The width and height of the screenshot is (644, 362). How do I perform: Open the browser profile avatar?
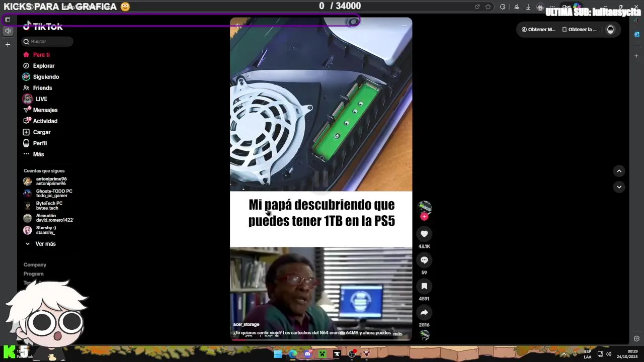[540, 7]
